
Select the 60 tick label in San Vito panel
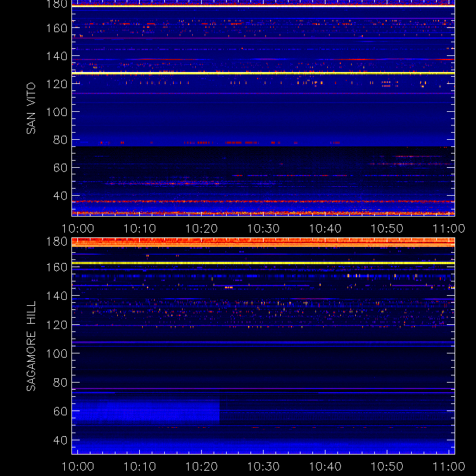[60, 168]
